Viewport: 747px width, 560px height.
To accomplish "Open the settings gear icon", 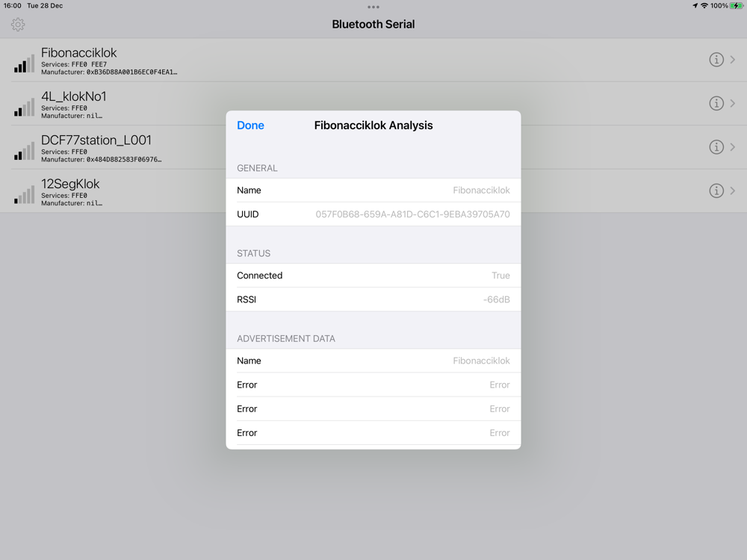I will point(18,25).
